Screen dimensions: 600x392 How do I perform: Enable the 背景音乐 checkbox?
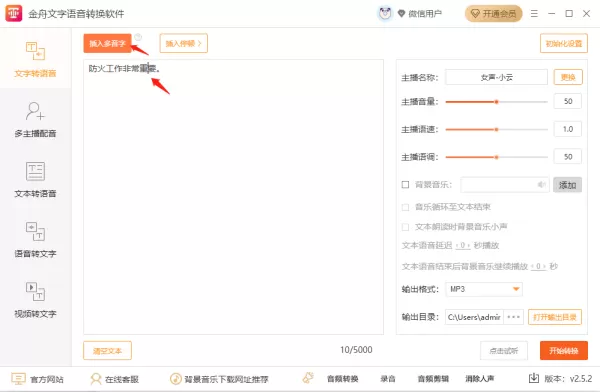coord(405,185)
